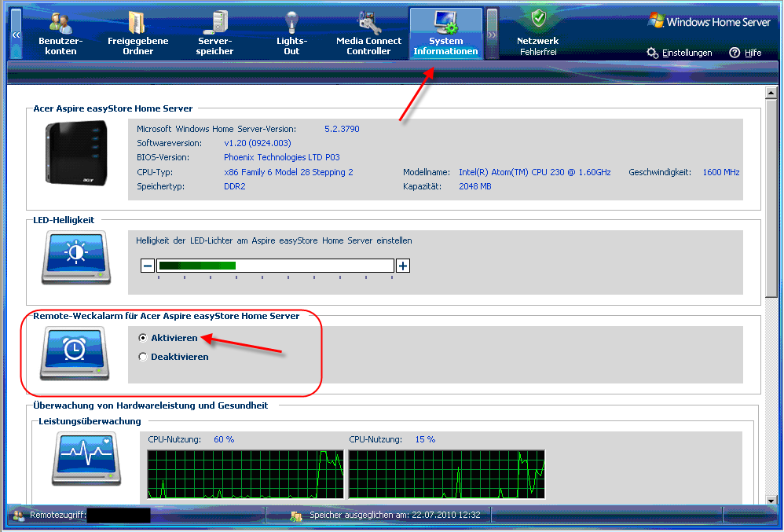Open Einstellungen settings
This screenshot has height=532, width=784.
click(680, 53)
